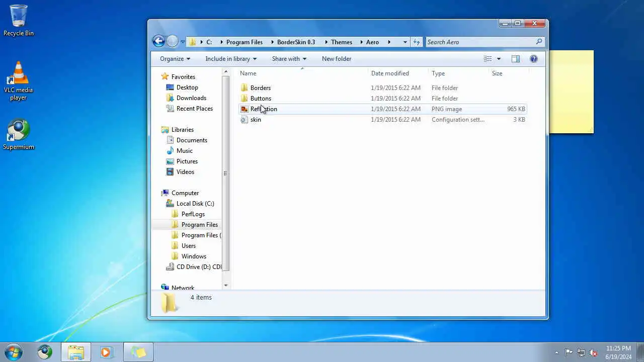Screen dimensions: 644x362
Task: Open Supermium from the taskbar
Action: click(45, 352)
